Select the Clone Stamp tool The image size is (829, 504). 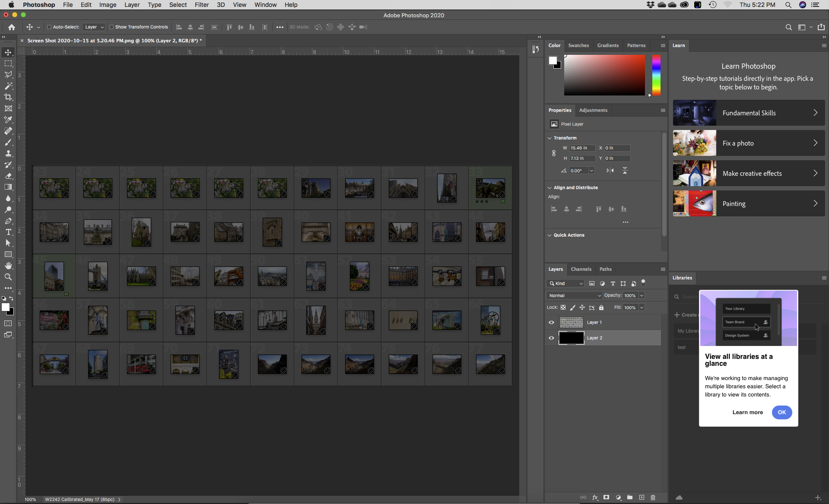pos(8,153)
